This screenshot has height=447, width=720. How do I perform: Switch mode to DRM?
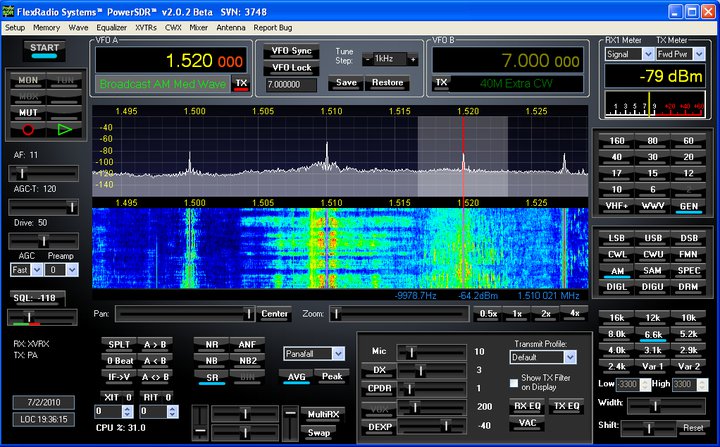point(688,287)
